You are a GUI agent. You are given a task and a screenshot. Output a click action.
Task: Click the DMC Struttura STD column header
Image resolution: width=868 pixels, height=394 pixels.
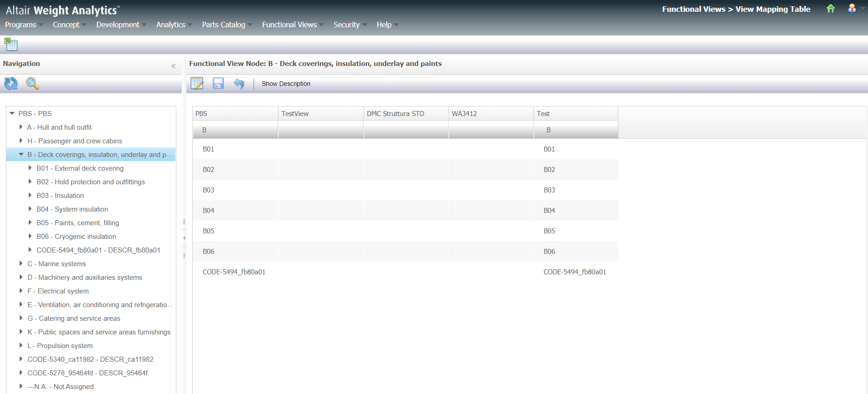click(395, 114)
